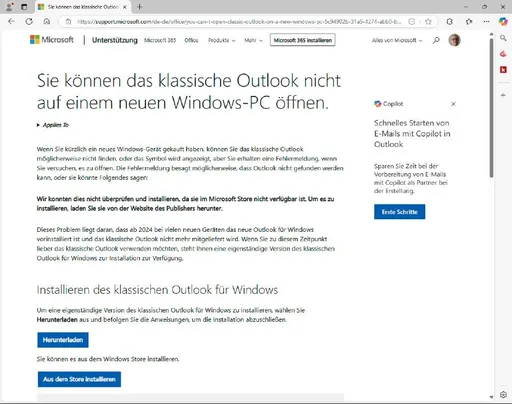Click the sidebar search icon

[503, 38]
